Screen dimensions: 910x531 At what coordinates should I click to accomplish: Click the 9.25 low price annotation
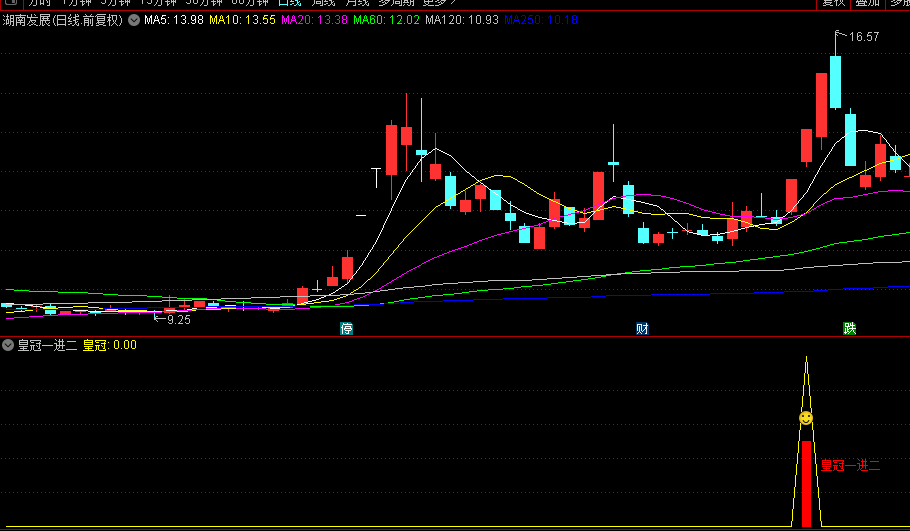point(178,320)
